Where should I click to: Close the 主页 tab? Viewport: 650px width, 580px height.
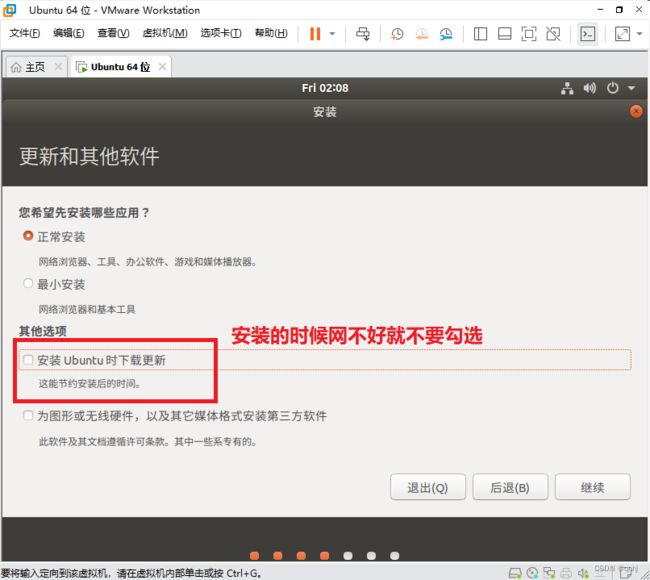point(58,66)
